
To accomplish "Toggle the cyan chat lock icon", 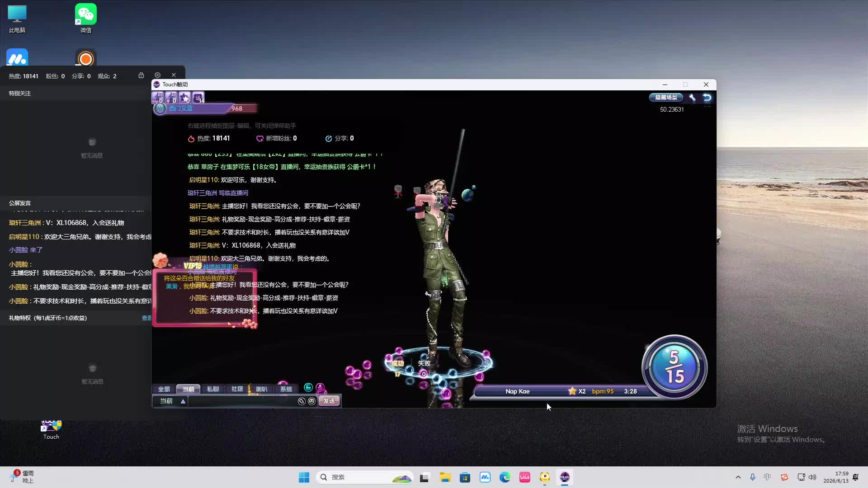I will (308, 387).
